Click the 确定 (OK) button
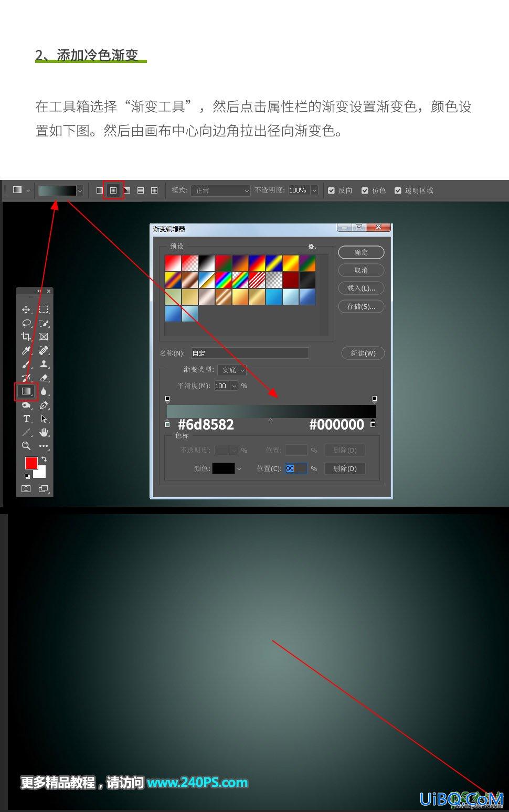Image resolution: width=509 pixels, height=812 pixels. [361, 252]
